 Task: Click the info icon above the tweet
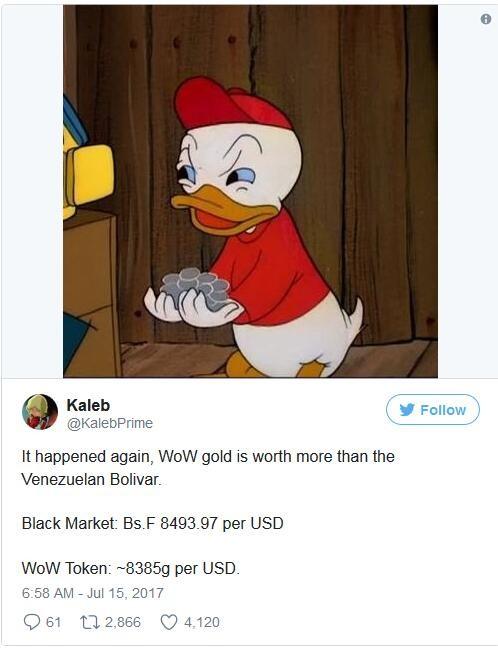pos(486,19)
